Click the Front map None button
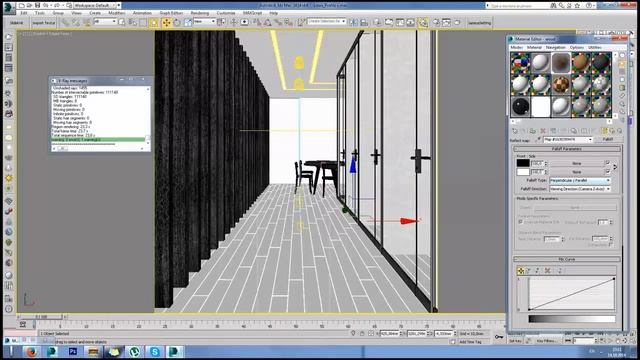640x360 pixels. [x=576, y=163]
